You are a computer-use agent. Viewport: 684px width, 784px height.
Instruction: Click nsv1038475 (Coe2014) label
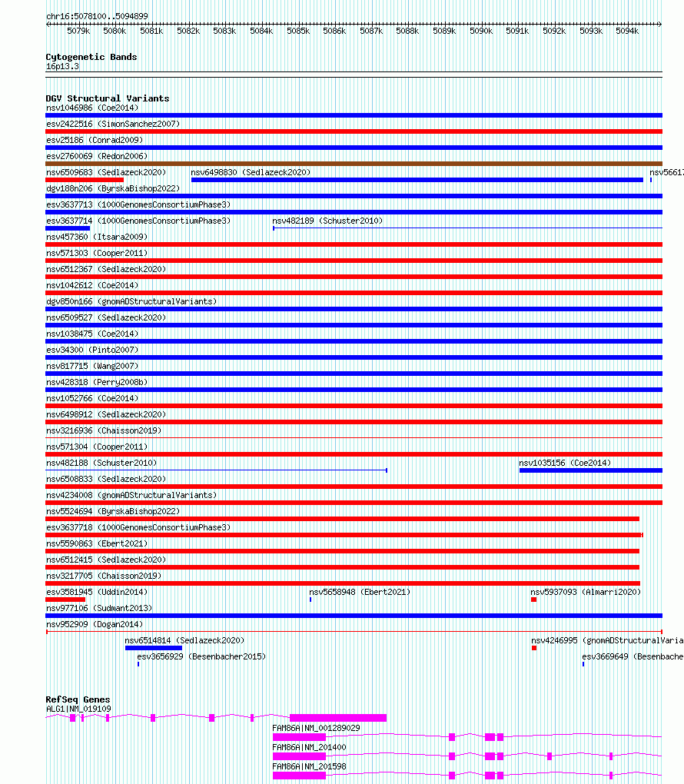(x=92, y=334)
